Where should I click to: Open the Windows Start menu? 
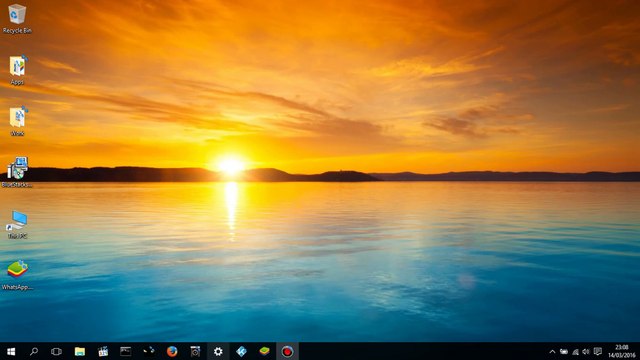pyautogui.click(x=11, y=351)
